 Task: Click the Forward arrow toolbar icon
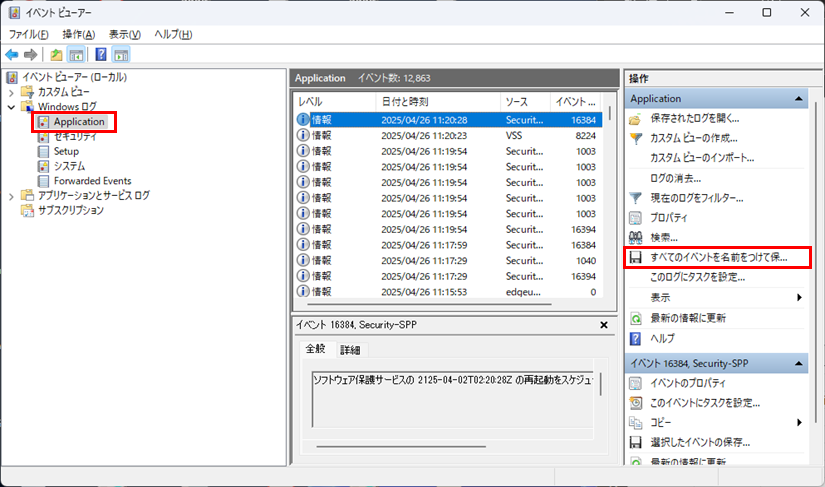click(x=31, y=55)
